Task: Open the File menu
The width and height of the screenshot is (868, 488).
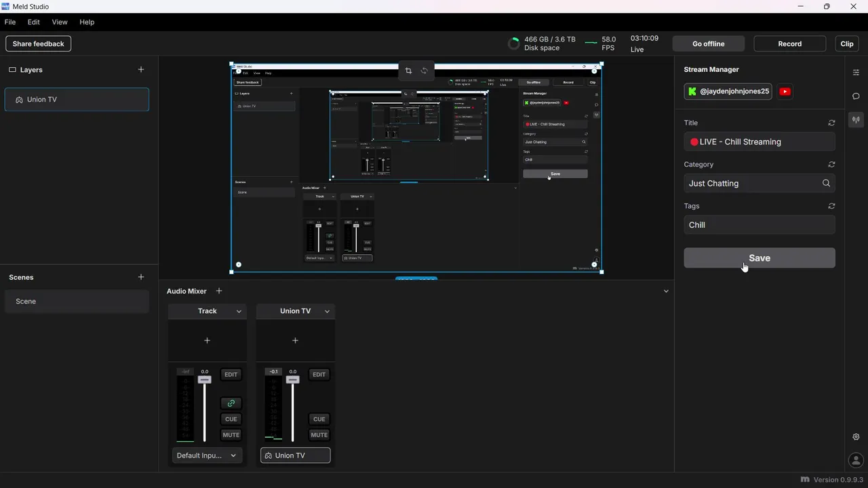Action: point(10,22)
